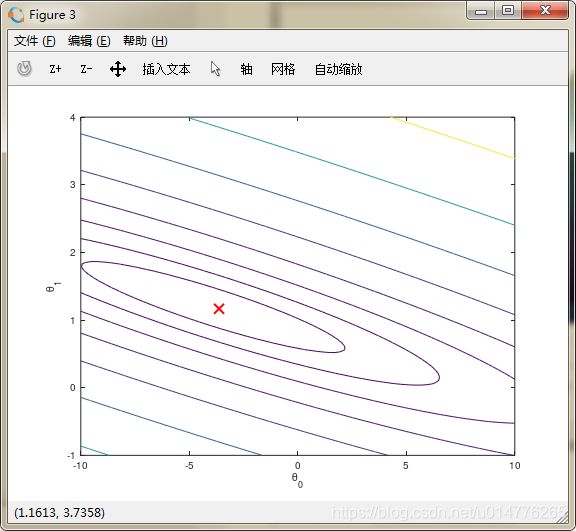Choose the arrow pointer select tool
The width and height of the screenshot is (576, 531).
pos(216,69)
